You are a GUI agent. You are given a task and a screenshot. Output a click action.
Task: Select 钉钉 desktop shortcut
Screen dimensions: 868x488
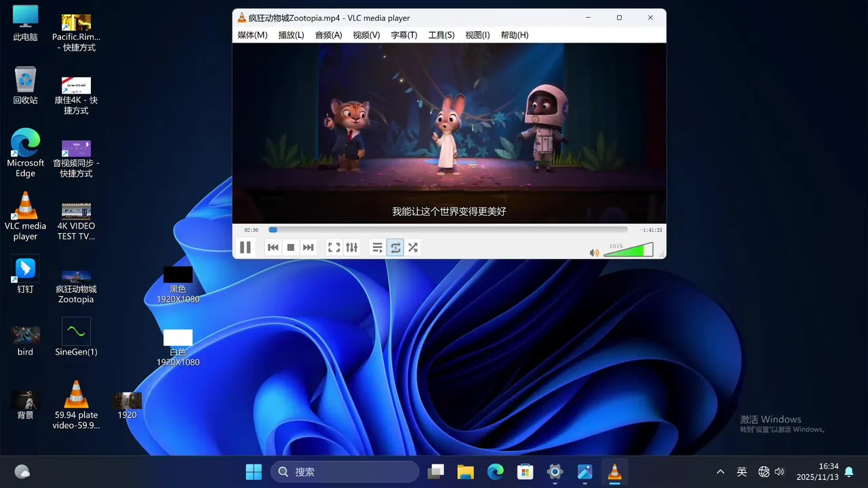pyautogui.click(x=25, y=274)
